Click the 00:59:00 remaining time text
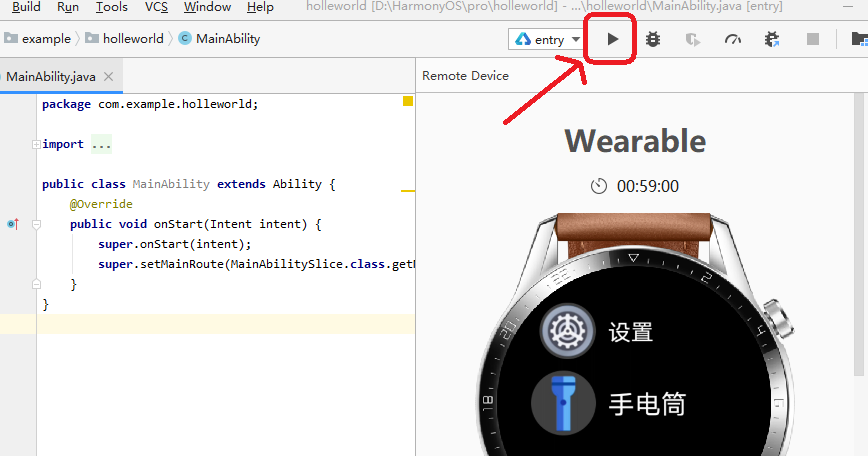The image size is (868, 456). click(648, 186)
